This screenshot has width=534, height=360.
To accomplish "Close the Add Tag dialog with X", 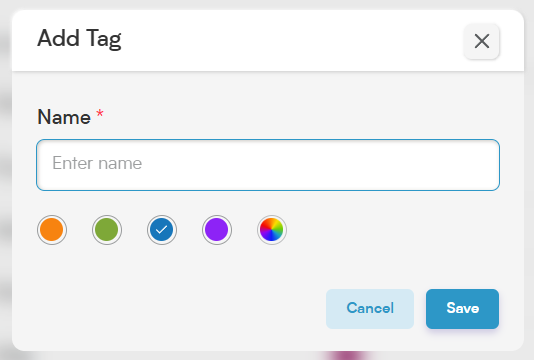I will pyautogui.click(x=482, y=41).
